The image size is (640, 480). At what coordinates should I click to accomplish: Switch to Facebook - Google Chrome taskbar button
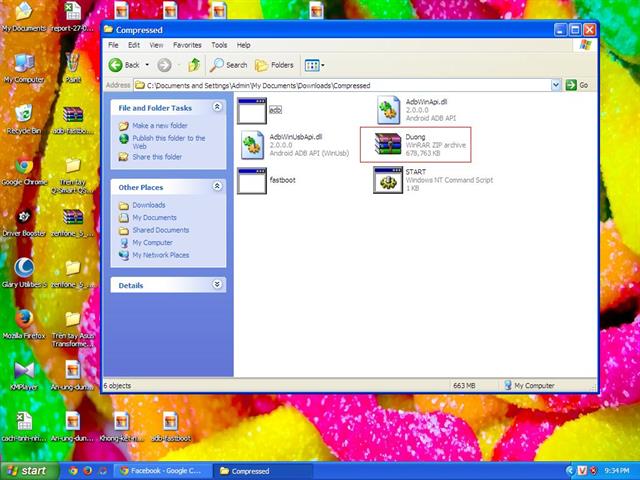click(163, 471)
